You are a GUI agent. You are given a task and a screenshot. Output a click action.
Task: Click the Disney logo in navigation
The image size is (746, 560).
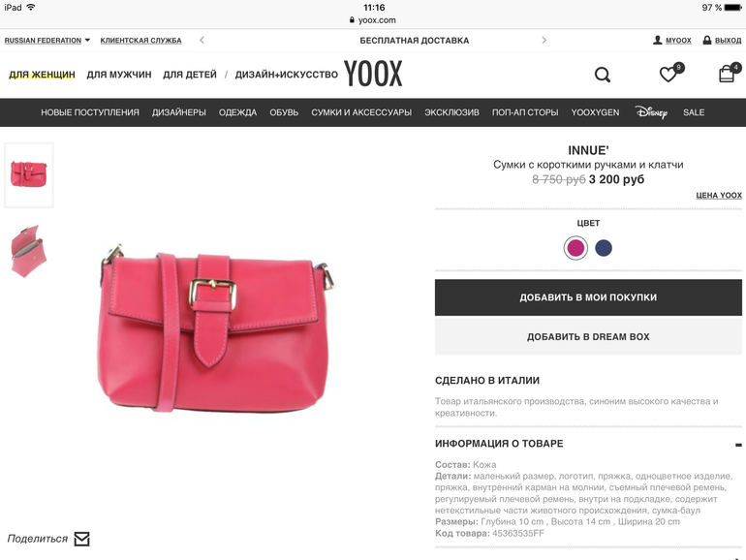651,112
